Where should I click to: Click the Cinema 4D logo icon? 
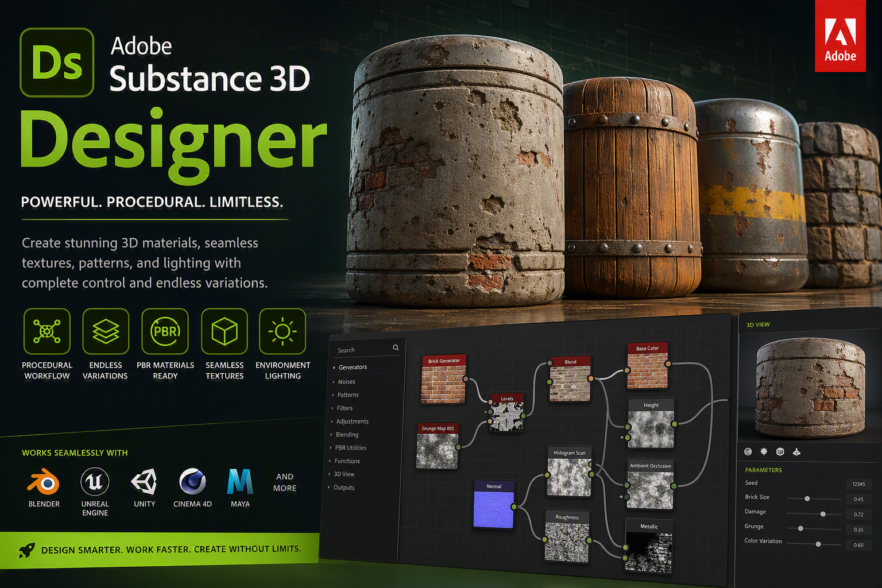[192, 482]
